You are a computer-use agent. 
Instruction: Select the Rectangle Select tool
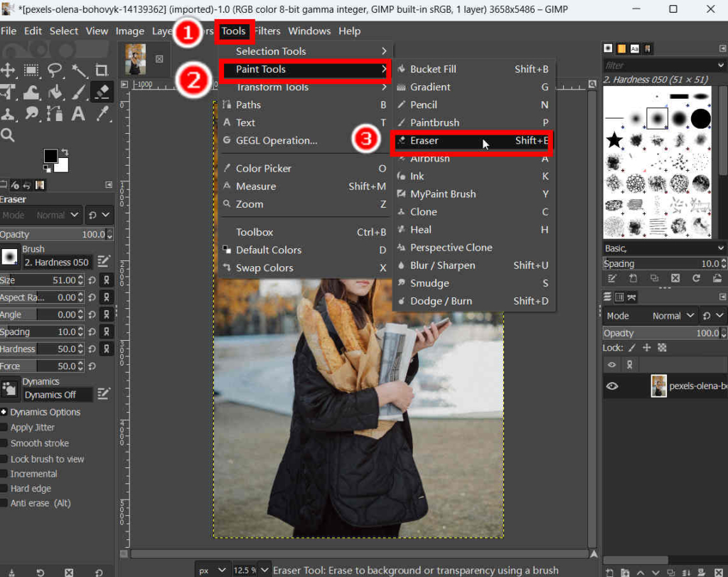[x=31, y=70]
